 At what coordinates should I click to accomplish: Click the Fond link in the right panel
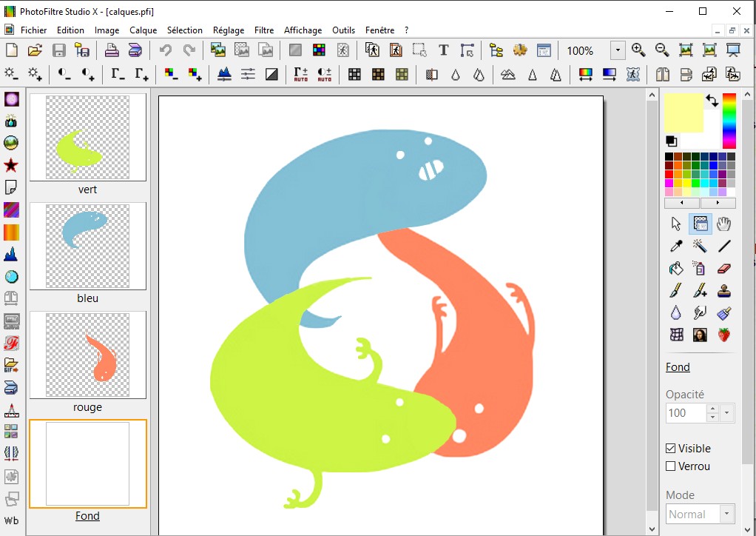click(x=678, y=367)
